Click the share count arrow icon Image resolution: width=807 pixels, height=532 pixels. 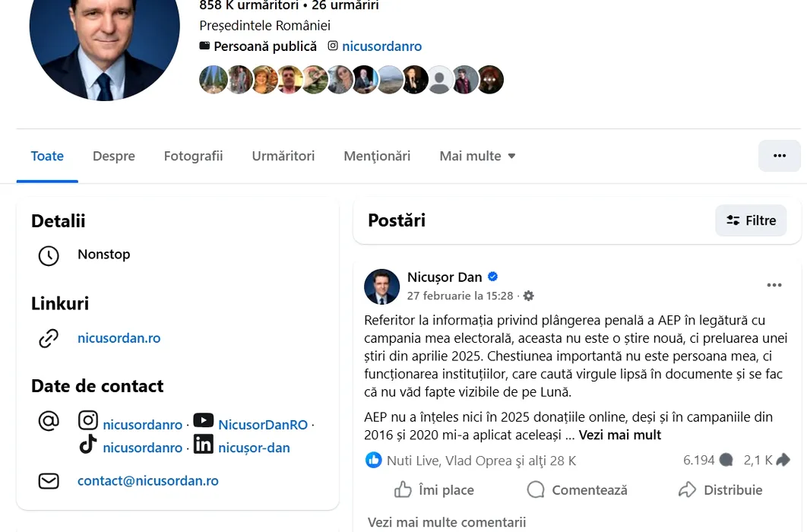(783, 460)
